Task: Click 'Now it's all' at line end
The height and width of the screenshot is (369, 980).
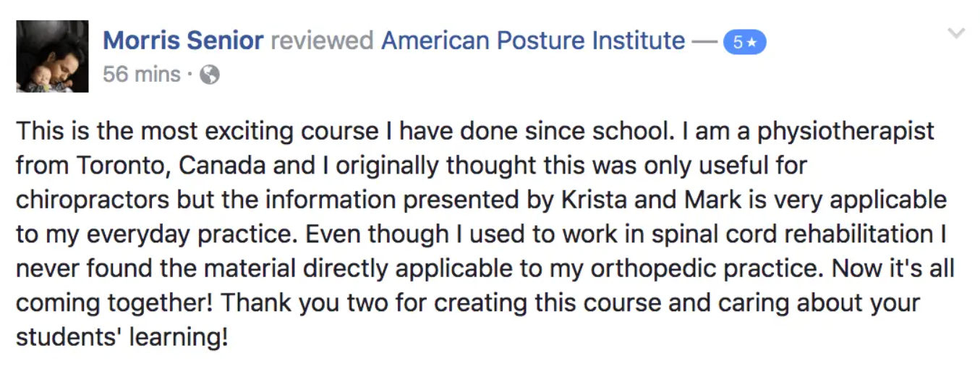Action: (892, 268)
